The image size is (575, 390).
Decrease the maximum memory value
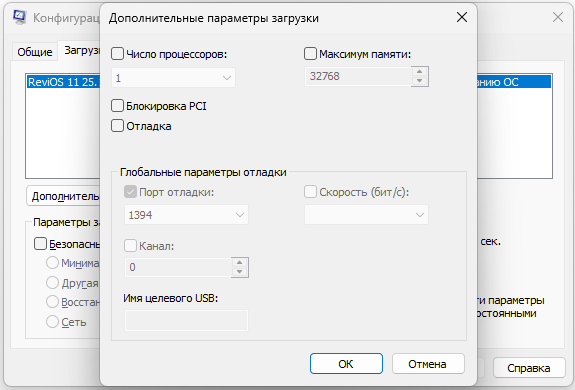(x=420, y=81)
